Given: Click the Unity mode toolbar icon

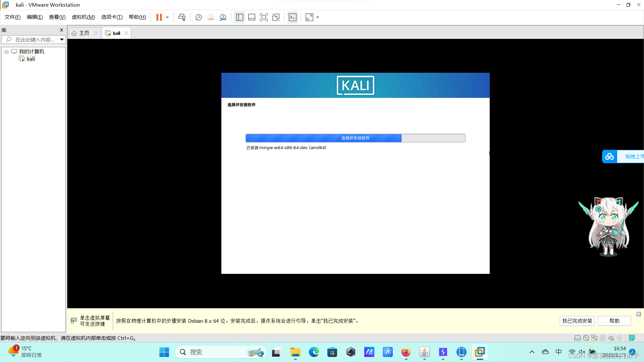Looking at the screenshot, I should (x=276, y=17).
